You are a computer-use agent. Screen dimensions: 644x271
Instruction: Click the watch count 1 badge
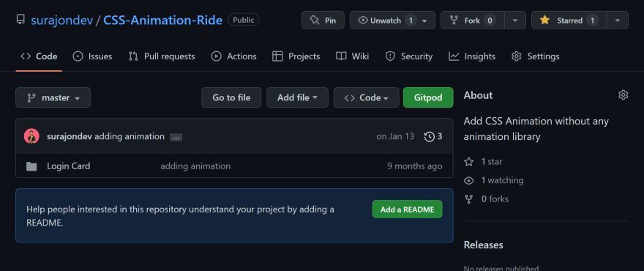coord(411,21)
